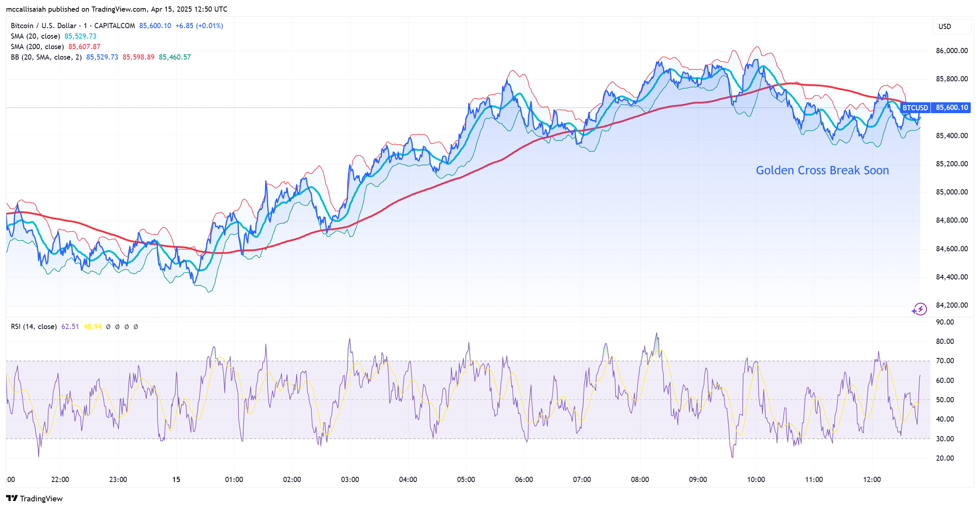Select the RSI (14, close) indicator legend
The height and width of the screenshot is (509, 980).
34,327
